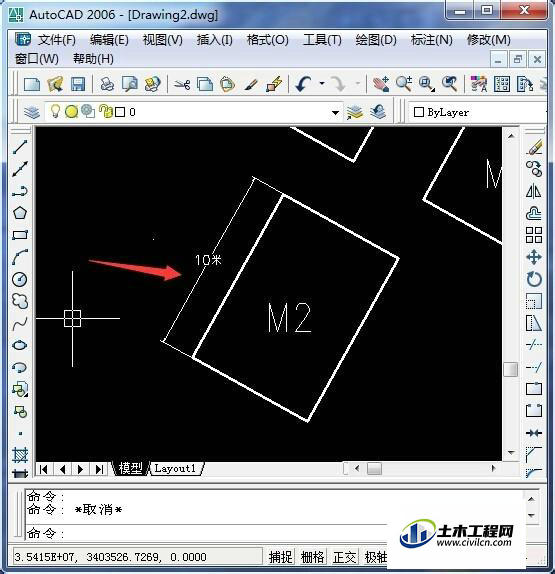Select the Chamfer tool
The image size is (555, 574).
534,455
